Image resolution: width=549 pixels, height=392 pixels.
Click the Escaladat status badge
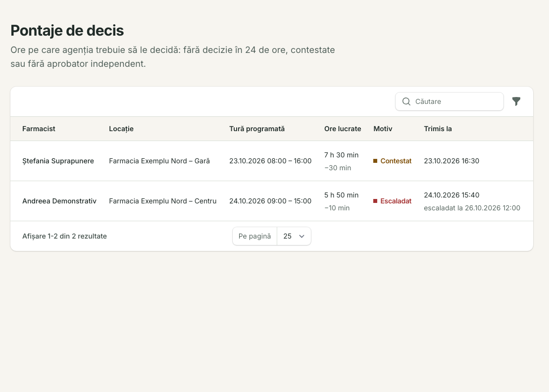pos(393,201)
